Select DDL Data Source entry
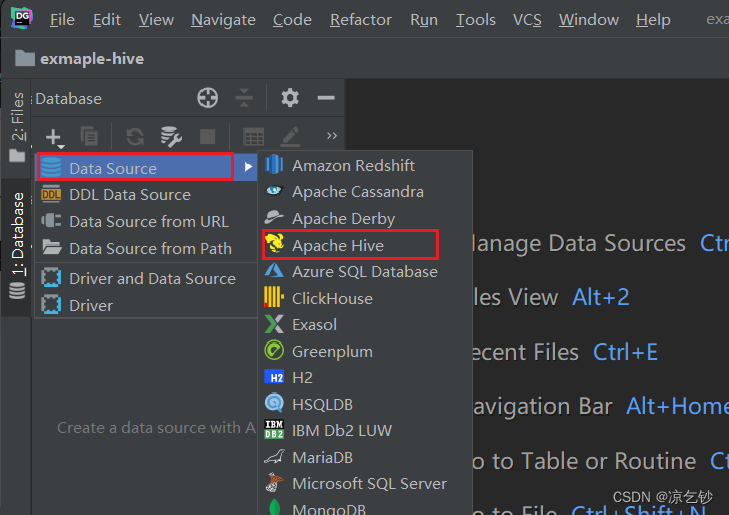The image size is (729, 515). pos(146,195)
